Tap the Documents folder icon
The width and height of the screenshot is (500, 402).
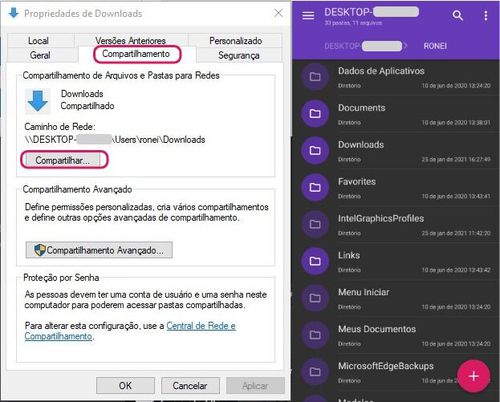point(315,114)
